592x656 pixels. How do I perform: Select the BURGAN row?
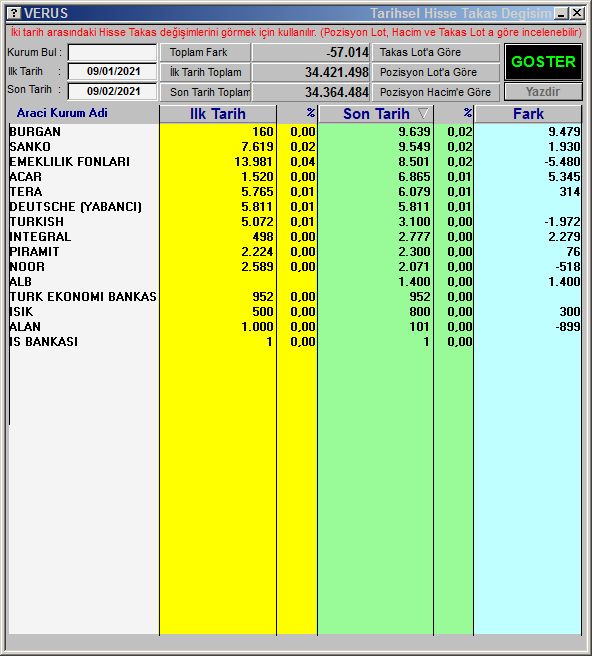tap(295, 131)
